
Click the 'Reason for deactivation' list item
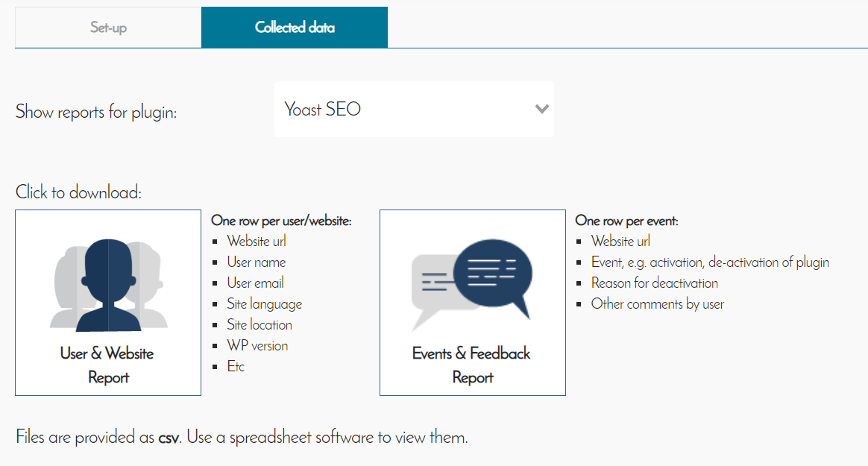tap(655, 283)
